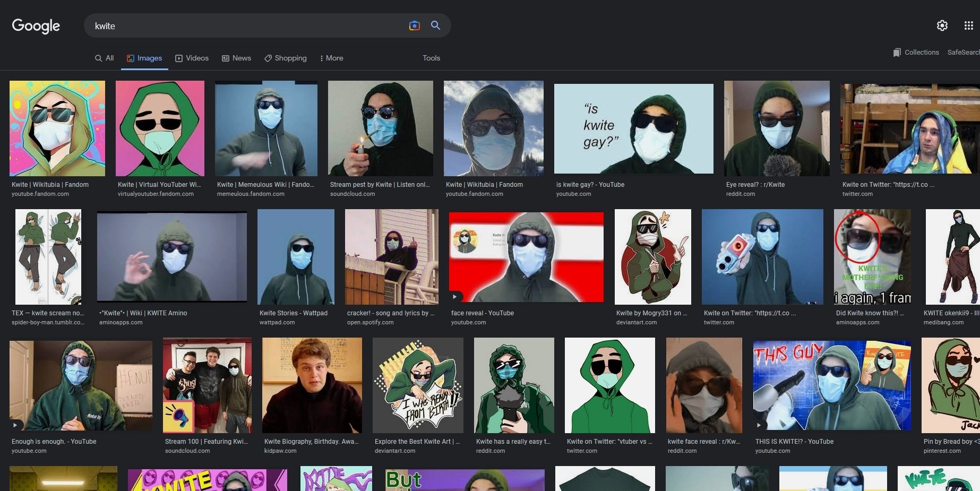Click 'pinterest.com' source text
The width and height of the screenshot is (980, 491).
tap(942, 451)
